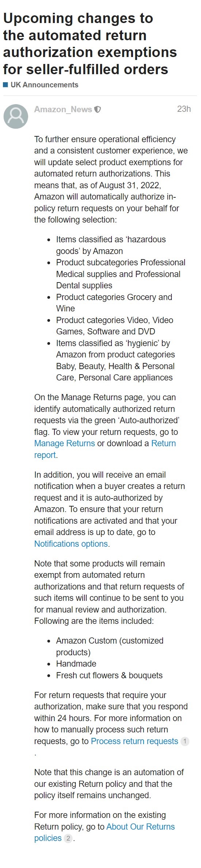Open the Notifications options link
Image resolution: width=201 pixels, height=868 pixels.
pos(71,544)
